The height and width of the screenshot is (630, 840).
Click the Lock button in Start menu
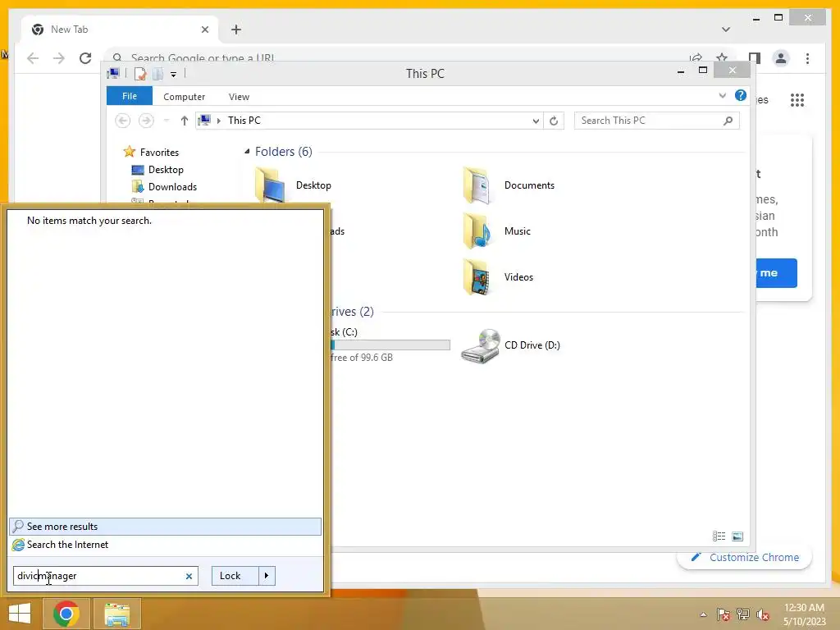[235, 576]
